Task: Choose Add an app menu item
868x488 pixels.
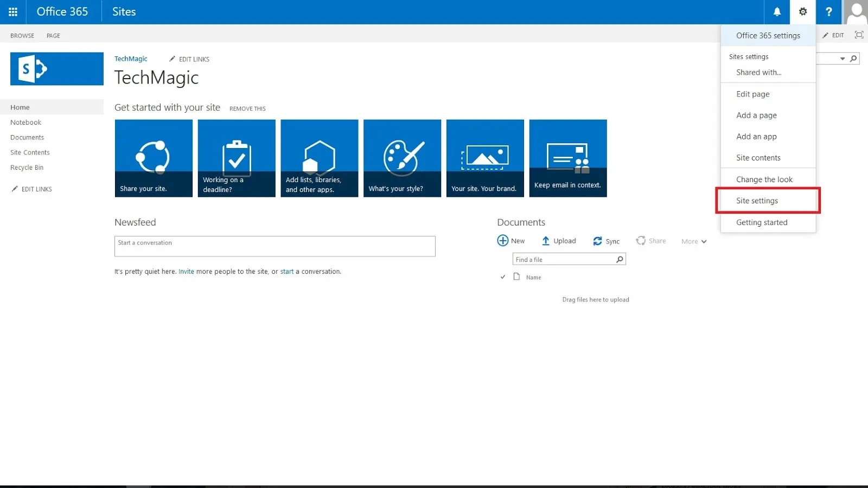Action: pos(756,137)
